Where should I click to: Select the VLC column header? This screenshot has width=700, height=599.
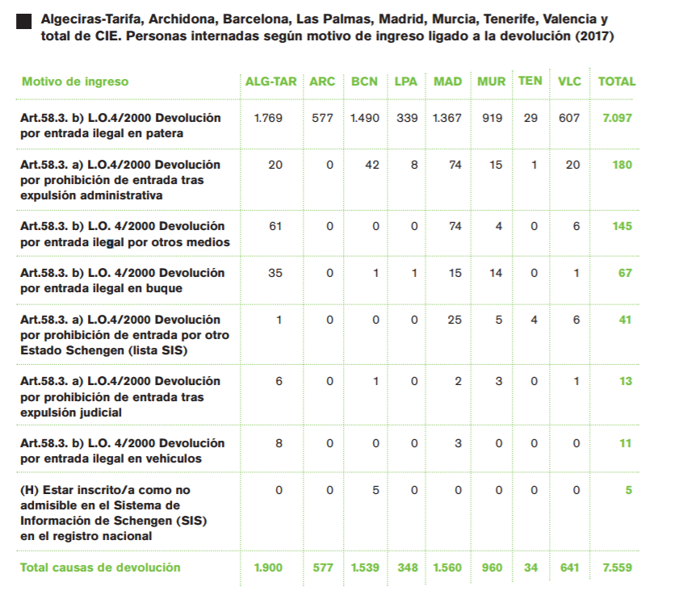pos(570,82)
